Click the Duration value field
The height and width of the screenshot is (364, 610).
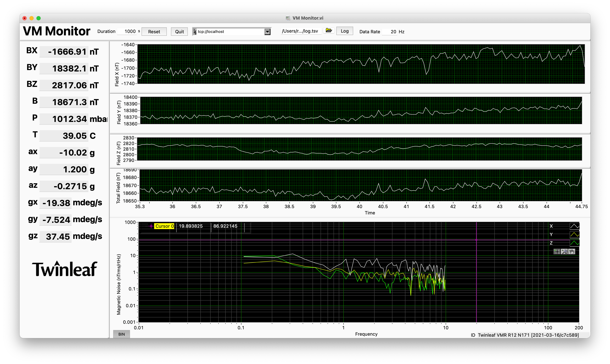(127, 31)
